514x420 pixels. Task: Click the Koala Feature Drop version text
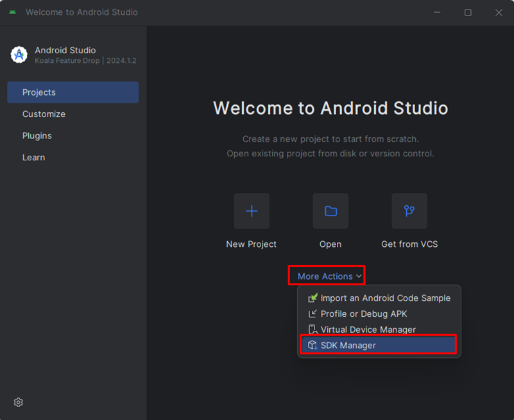click(85, 61)
